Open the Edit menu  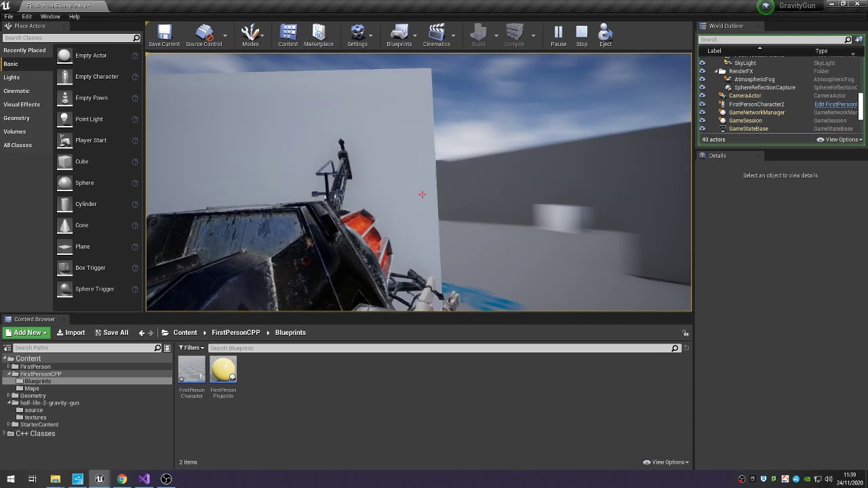pos(26,16)
